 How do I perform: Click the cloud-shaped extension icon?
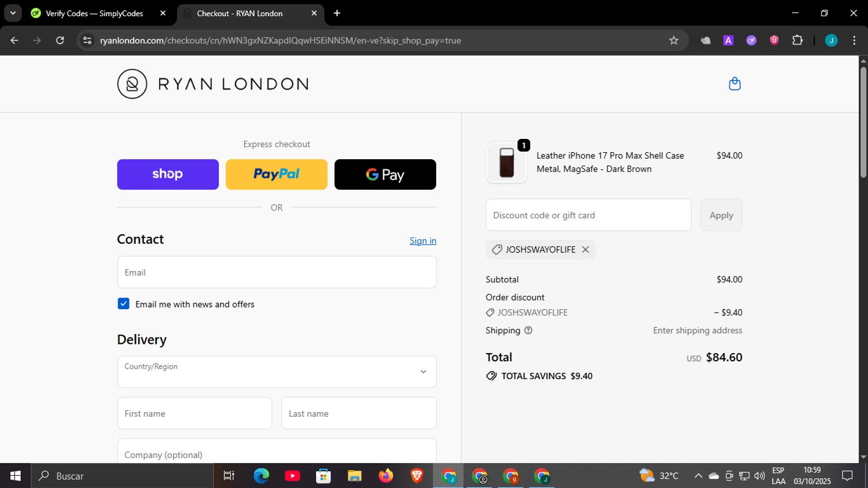tap(705, 41)
